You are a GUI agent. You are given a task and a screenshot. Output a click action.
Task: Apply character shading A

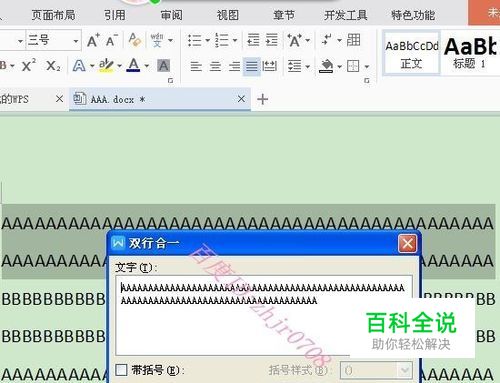pyautogui.click(x=164, y=66)
